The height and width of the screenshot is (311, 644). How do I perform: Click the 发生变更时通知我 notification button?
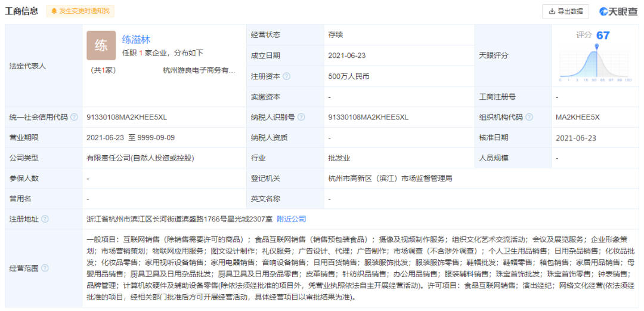coord(80,11)
